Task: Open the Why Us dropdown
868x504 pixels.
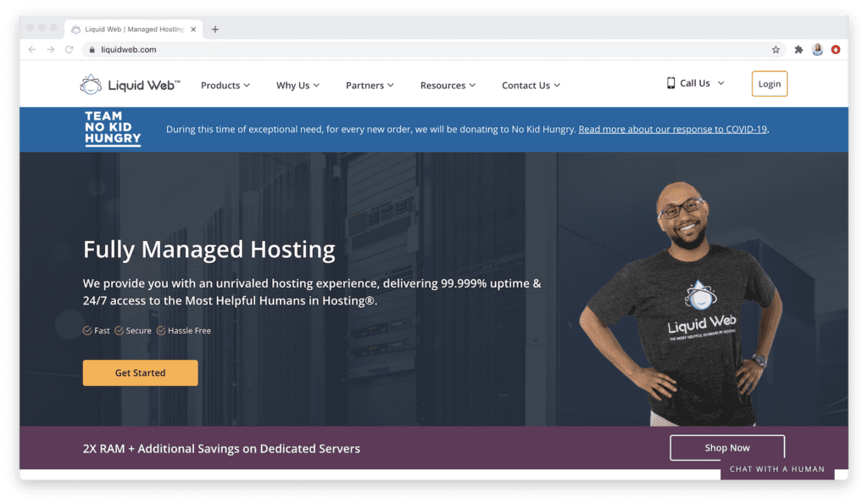Action: (x=298, y=86)
